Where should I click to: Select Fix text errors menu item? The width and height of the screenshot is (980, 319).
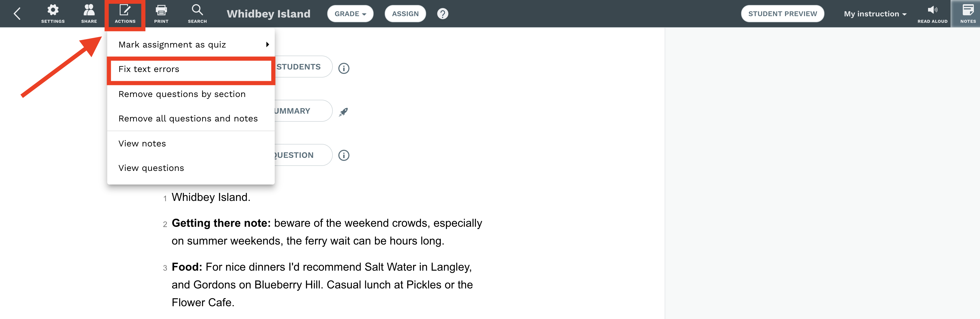191,69
